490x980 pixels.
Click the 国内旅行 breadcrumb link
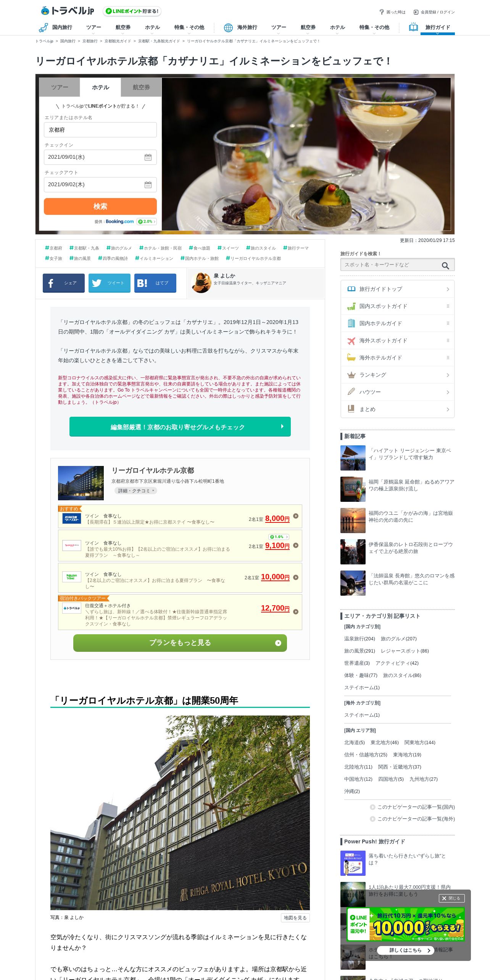[68, 41]
